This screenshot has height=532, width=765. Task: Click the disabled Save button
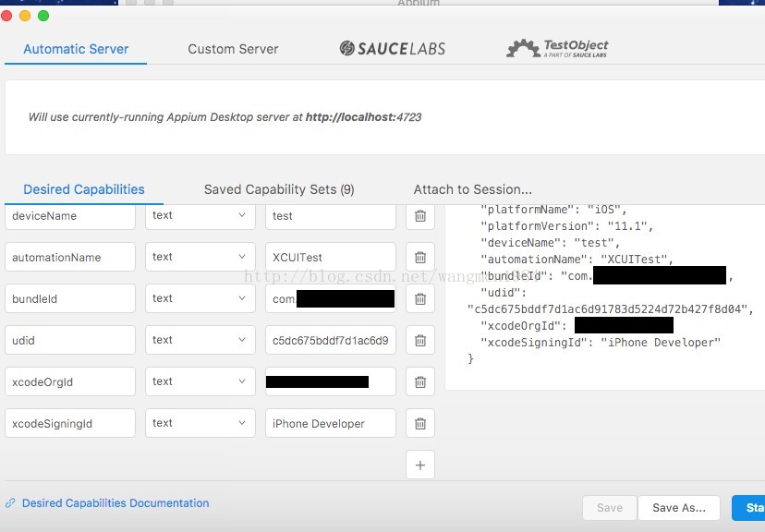click(610, 508)
